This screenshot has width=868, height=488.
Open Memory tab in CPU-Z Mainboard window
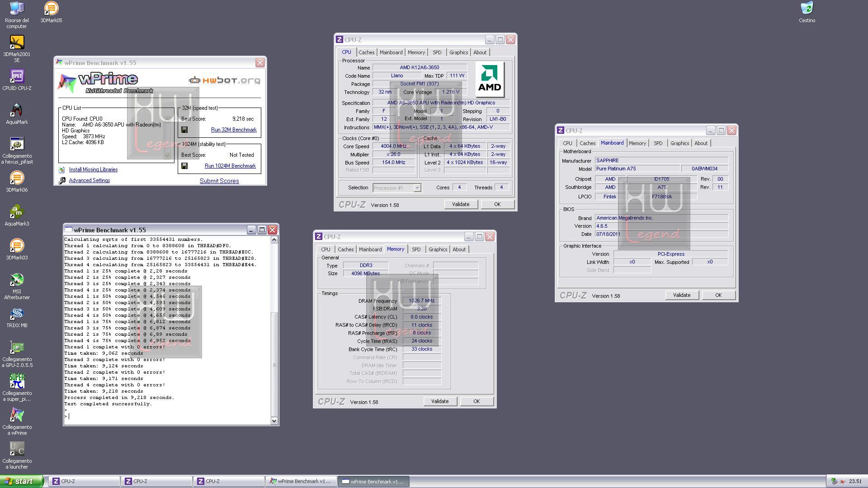637,143
